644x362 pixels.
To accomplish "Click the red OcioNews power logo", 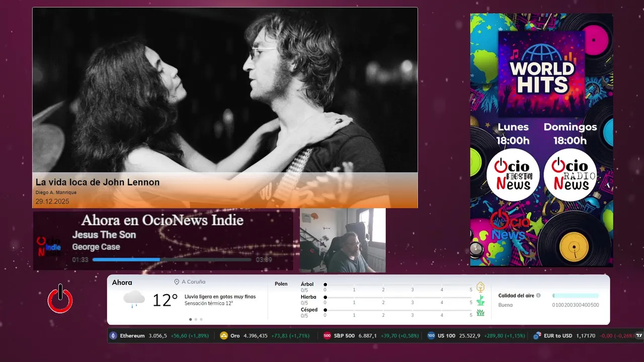I will tap(60, 299).
